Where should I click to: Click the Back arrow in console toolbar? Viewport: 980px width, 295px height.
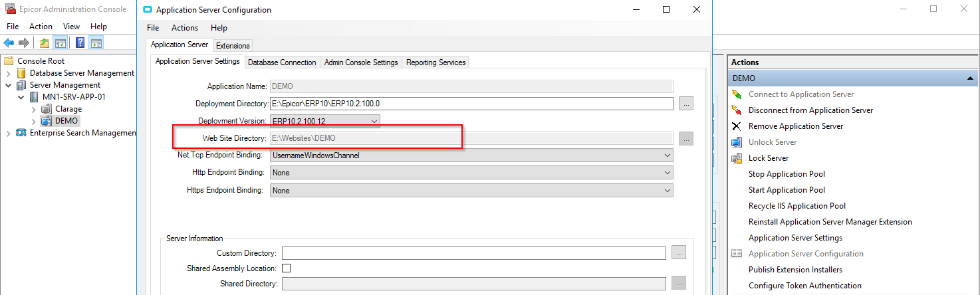click(9, 43)
